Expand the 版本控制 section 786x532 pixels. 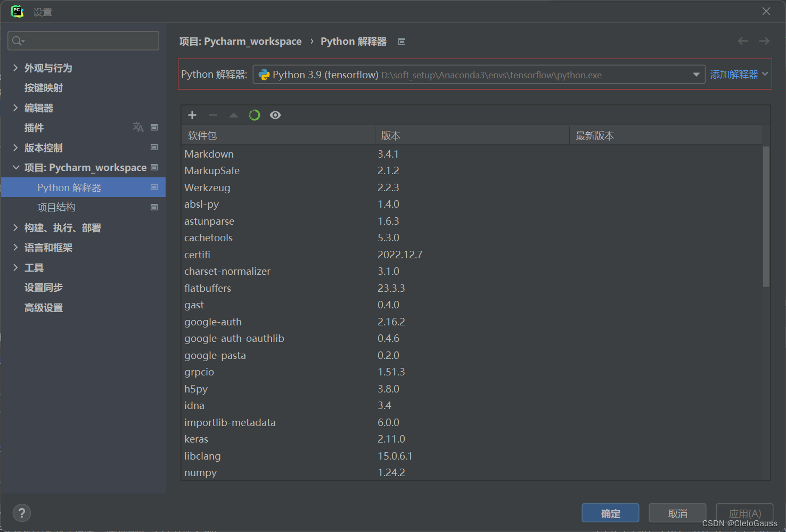tap(15, 148)
